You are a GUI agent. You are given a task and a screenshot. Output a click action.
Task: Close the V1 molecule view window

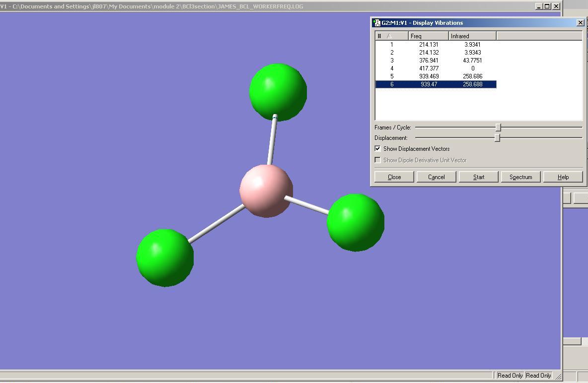pos(556,6)
